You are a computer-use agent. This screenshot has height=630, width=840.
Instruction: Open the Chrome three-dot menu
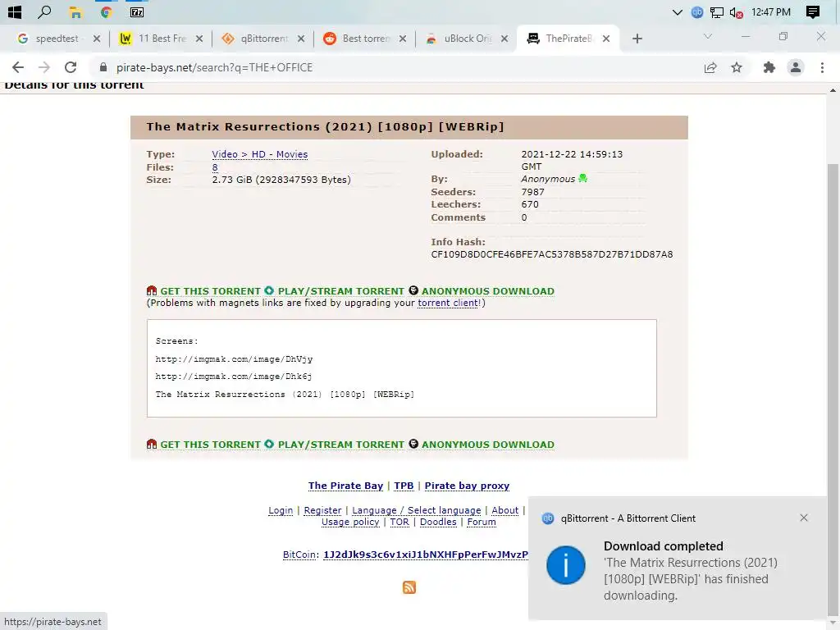pos(822,67)
